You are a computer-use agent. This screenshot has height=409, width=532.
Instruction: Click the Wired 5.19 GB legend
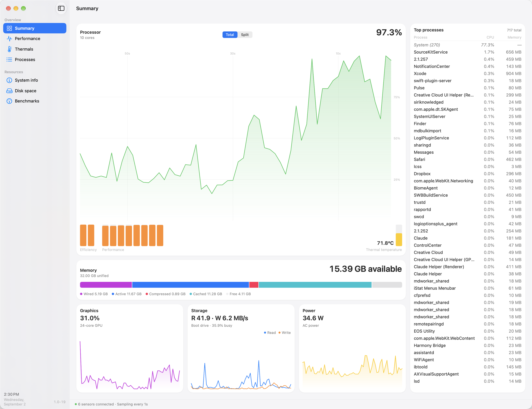coord(94,294)
